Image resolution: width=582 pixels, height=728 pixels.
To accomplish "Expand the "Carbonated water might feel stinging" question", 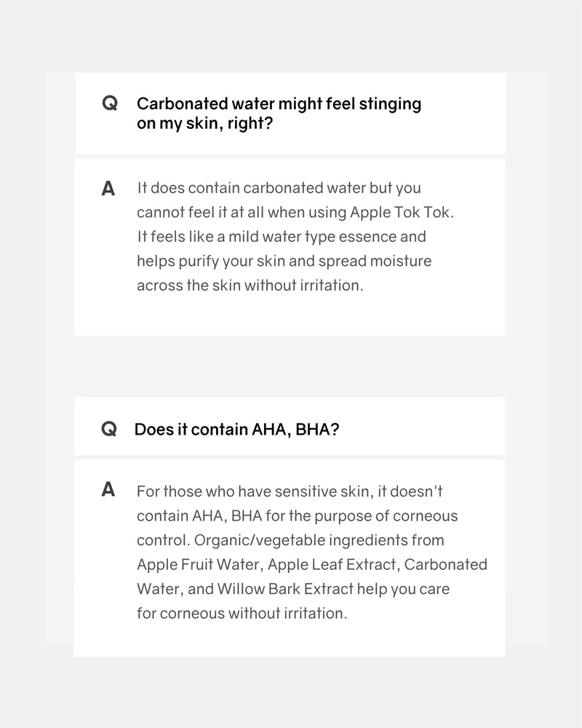I will (279, 104).
